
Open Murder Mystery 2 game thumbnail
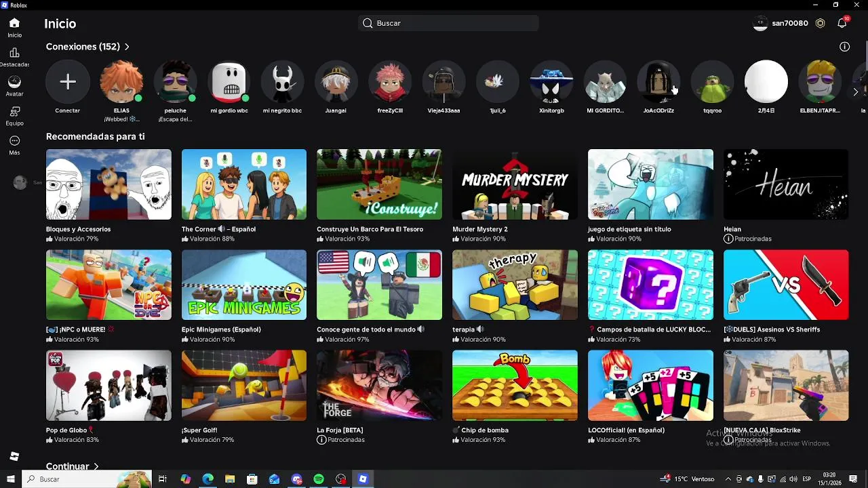click(515, 184)
